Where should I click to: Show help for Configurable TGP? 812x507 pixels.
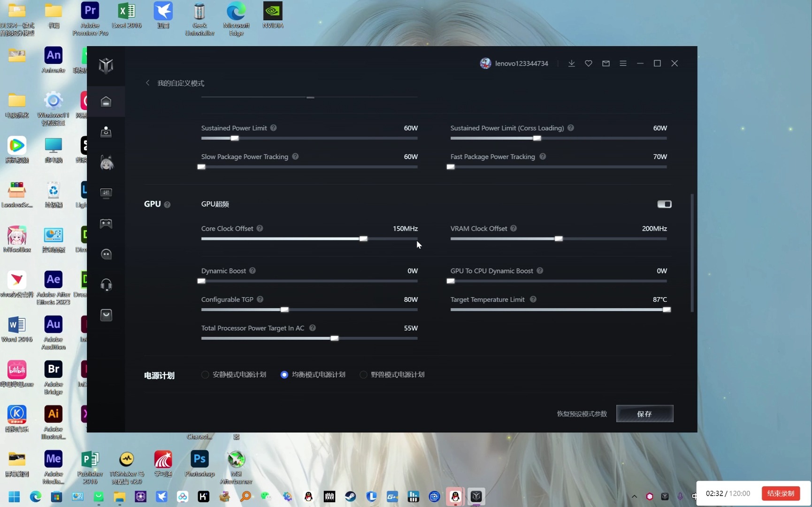pyautogui.click(x=260, y=300)
